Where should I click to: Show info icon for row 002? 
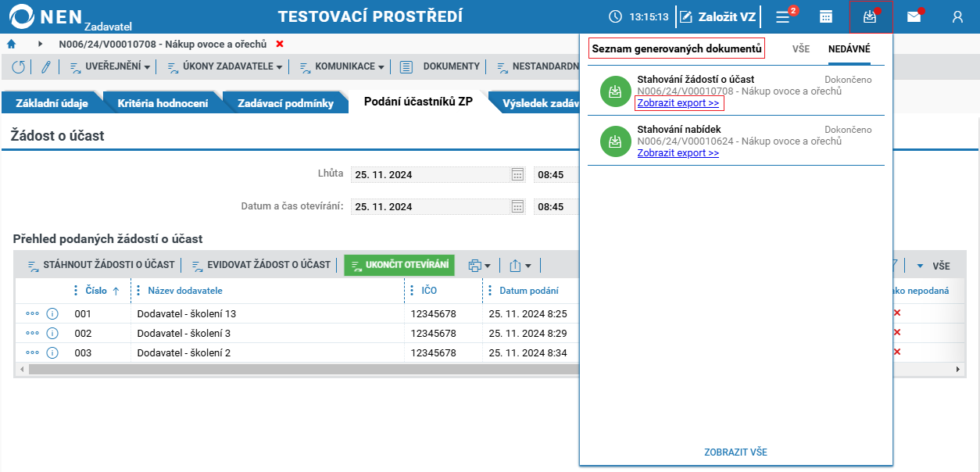coord(52,333)
